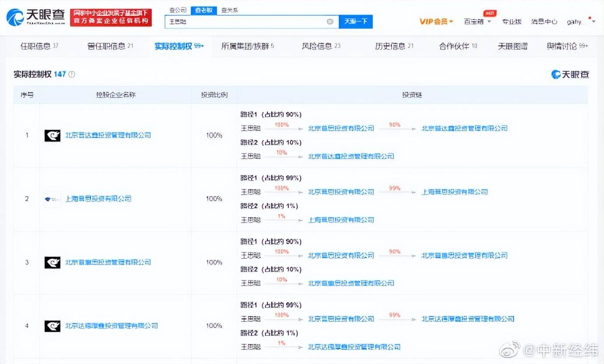The width and height of the screenshot is (604, 364).
Task: Click 北京普思投资有限公司 in row 4 investment chain
Action: 341,319
